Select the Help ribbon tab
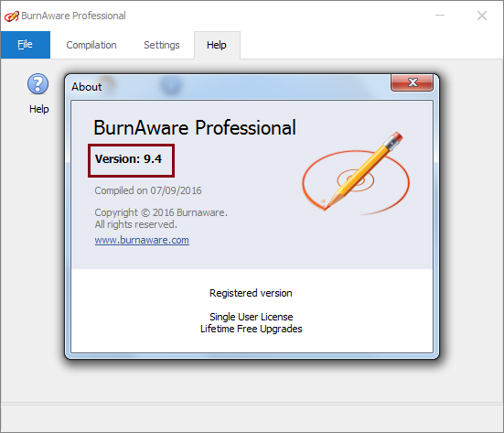 click(217, 45)
